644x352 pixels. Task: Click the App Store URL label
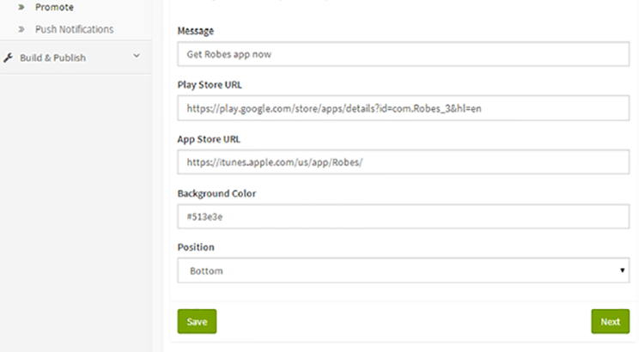tap(208, 138)
